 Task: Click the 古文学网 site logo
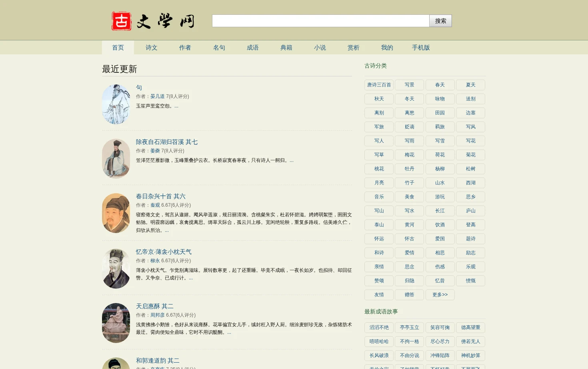coord(153,21)
